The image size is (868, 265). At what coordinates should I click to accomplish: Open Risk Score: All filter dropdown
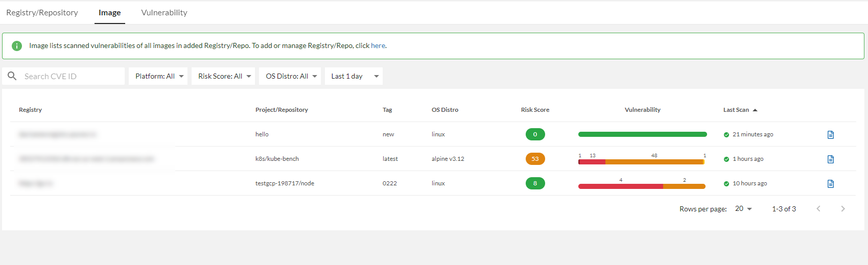click(x=223, y=76)
